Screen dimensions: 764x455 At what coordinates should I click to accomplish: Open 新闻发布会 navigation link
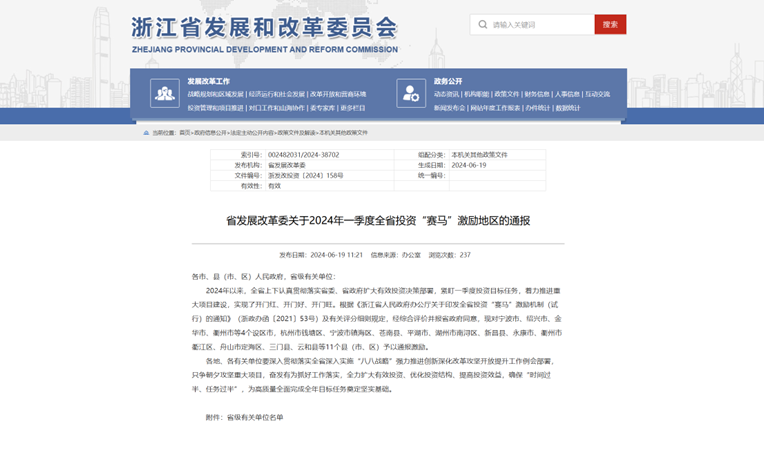pyautogui.click(x=449, y=107)
